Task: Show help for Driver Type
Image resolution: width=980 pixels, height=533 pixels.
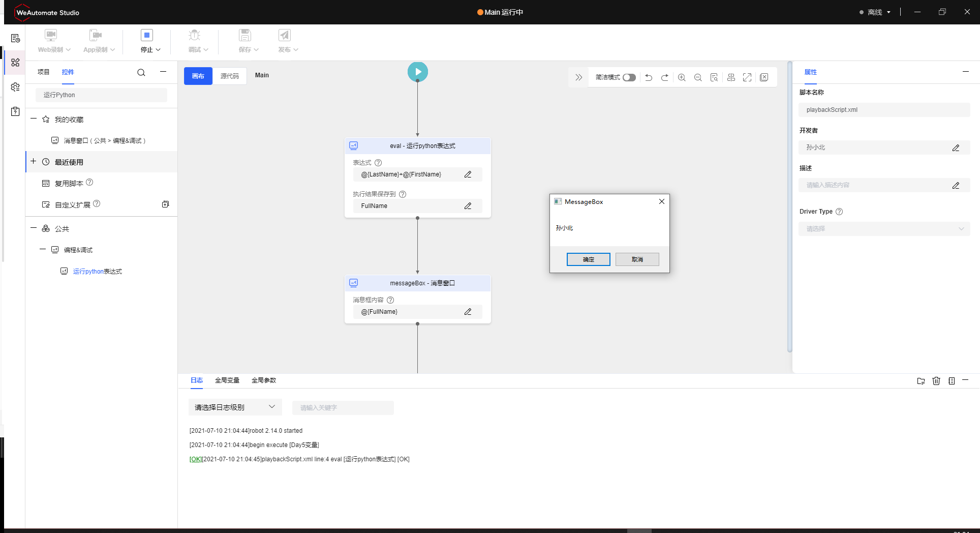Action: point(839,212)
